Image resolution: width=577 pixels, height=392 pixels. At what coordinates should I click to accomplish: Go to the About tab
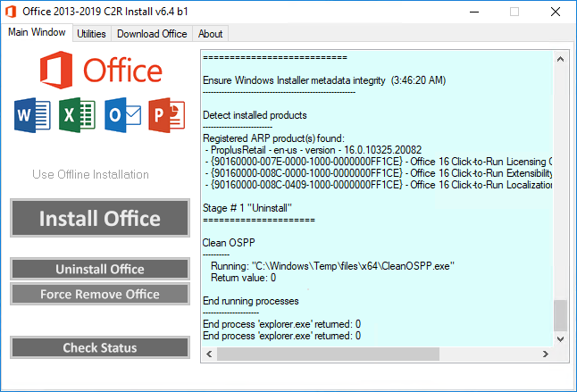point(211,34)
